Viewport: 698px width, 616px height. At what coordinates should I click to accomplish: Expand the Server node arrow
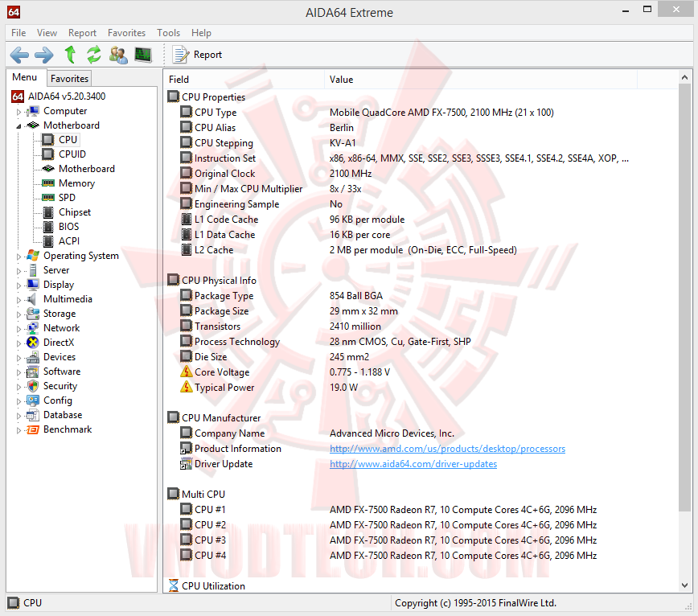(x=18, y=271)
